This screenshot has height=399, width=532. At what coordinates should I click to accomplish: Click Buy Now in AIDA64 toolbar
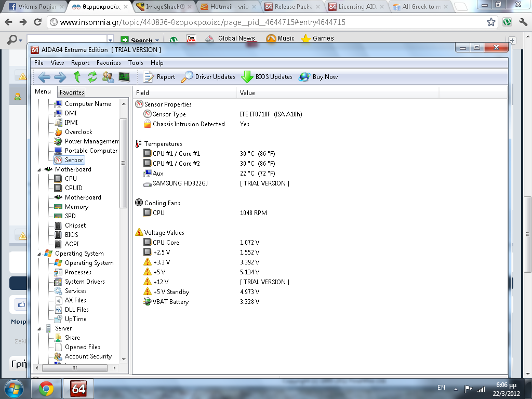coord(318,77)
